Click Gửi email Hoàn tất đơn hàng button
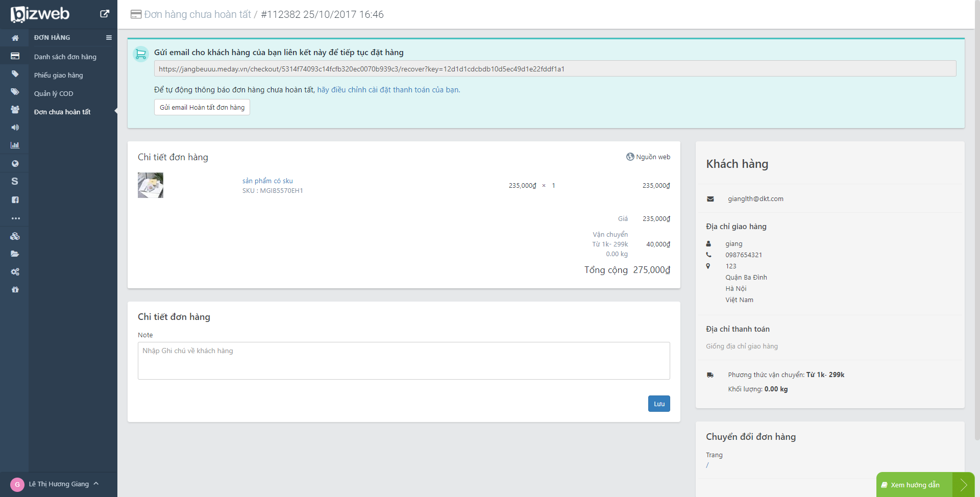The height and width of the screenshot is (497, 980). [x=202, y=107]
